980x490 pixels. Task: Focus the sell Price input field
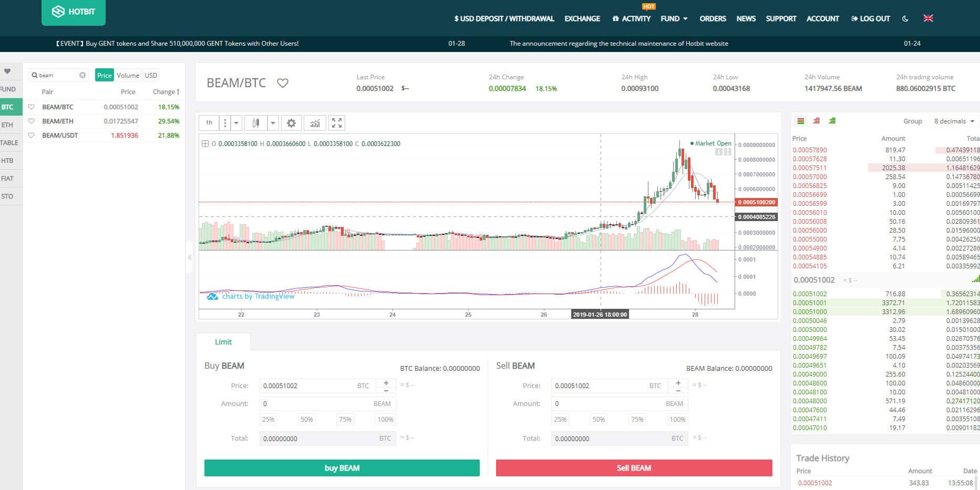610,386
